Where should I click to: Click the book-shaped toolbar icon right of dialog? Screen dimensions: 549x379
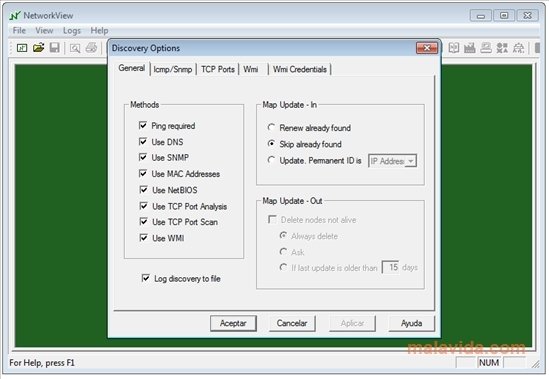454,47
